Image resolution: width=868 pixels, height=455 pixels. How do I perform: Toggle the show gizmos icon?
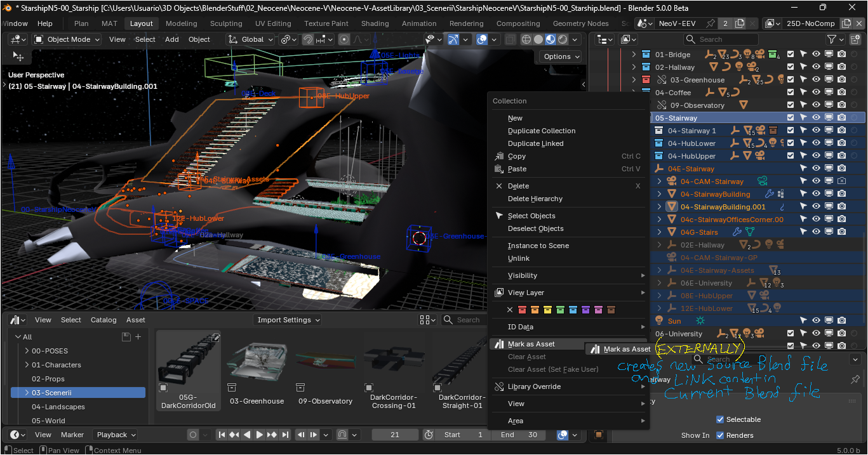453,39
